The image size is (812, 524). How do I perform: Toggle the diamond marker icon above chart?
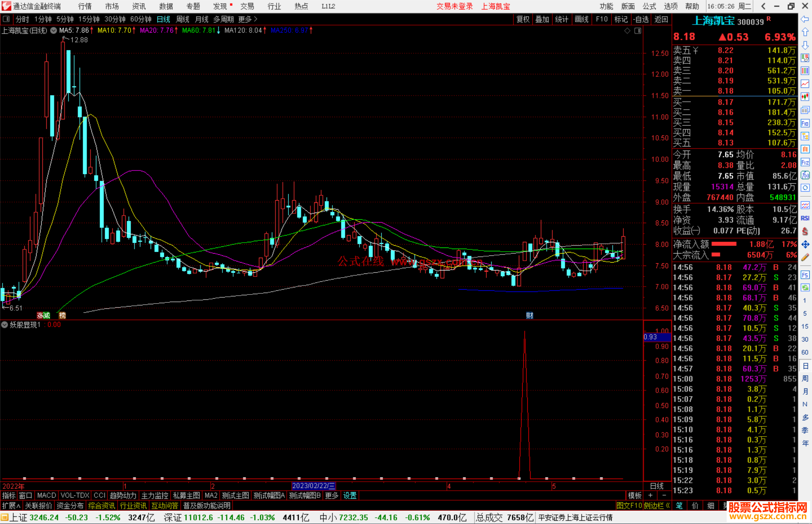(627, 31)
